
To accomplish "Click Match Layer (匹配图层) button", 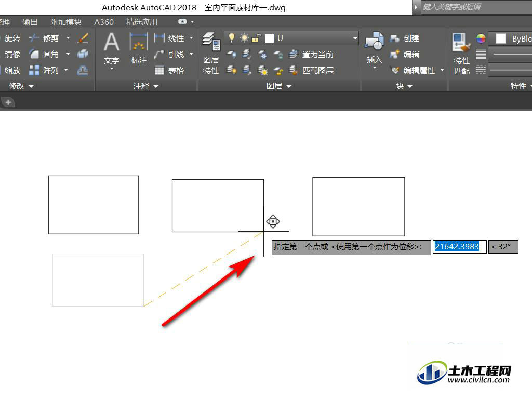I will click(312, 70).
